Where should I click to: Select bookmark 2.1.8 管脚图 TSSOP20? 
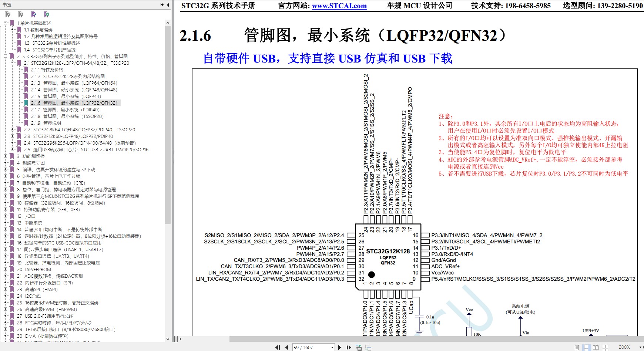click(67, 116)
